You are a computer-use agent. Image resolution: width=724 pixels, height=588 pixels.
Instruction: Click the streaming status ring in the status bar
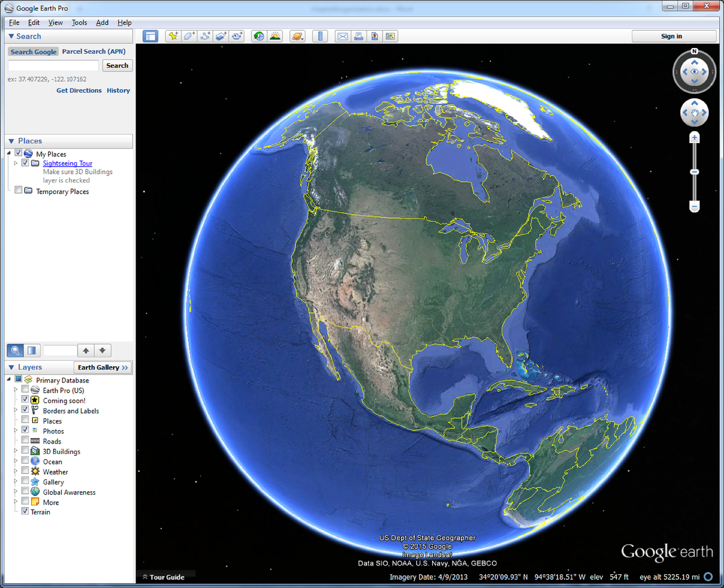point(709,577)
